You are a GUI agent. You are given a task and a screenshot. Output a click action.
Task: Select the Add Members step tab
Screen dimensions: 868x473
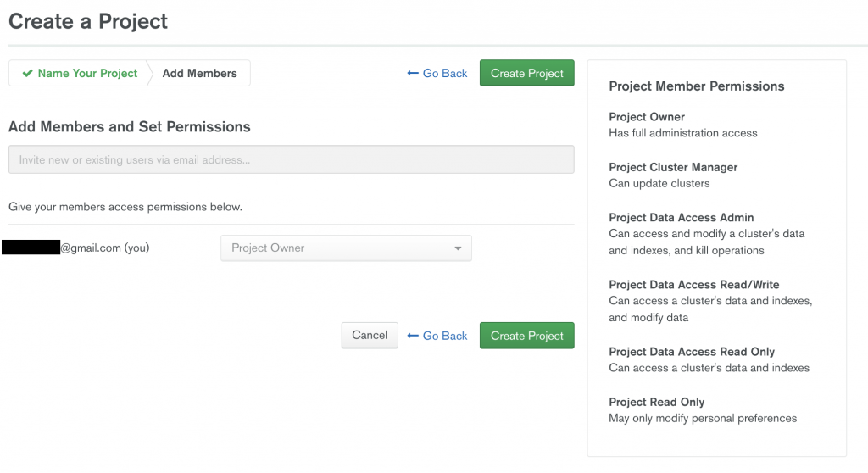[199, 74]
